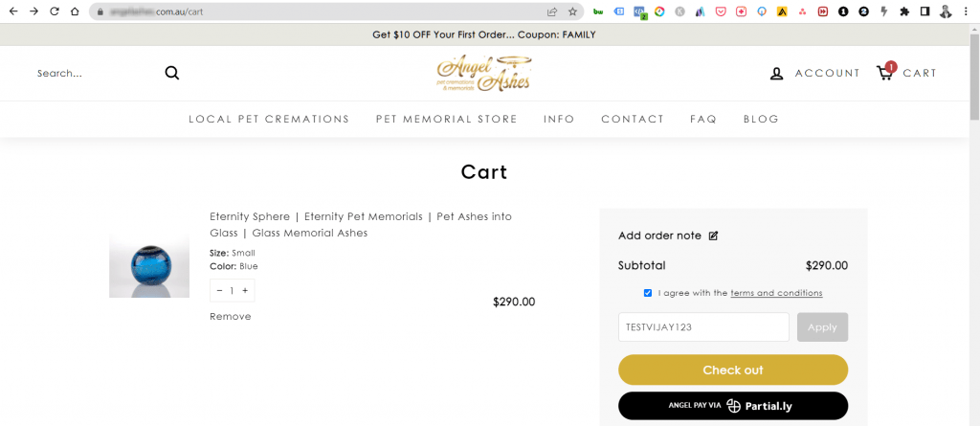Go to the browser home page icon
Screen dimensions: 980x426
click(x=75, y=11)
